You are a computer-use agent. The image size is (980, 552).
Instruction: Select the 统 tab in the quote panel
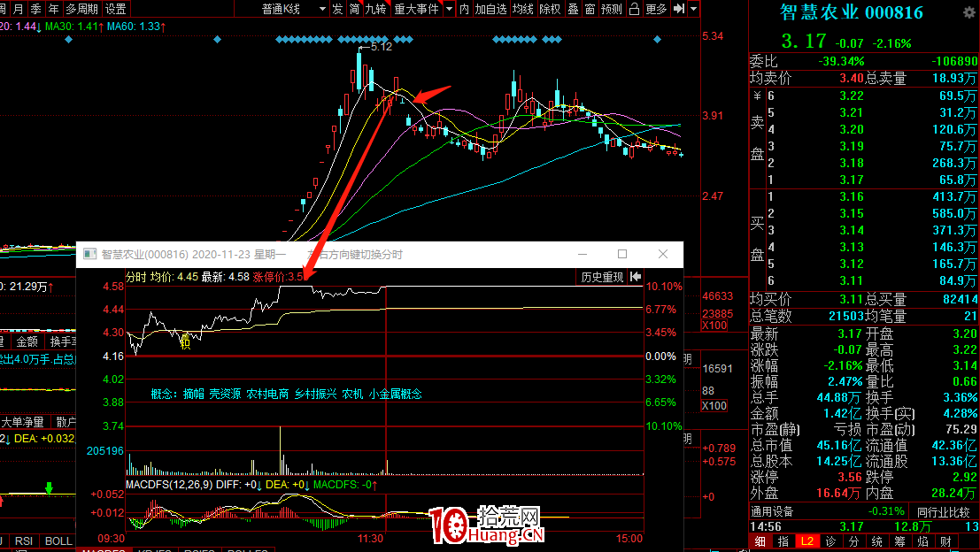[877, 541]
